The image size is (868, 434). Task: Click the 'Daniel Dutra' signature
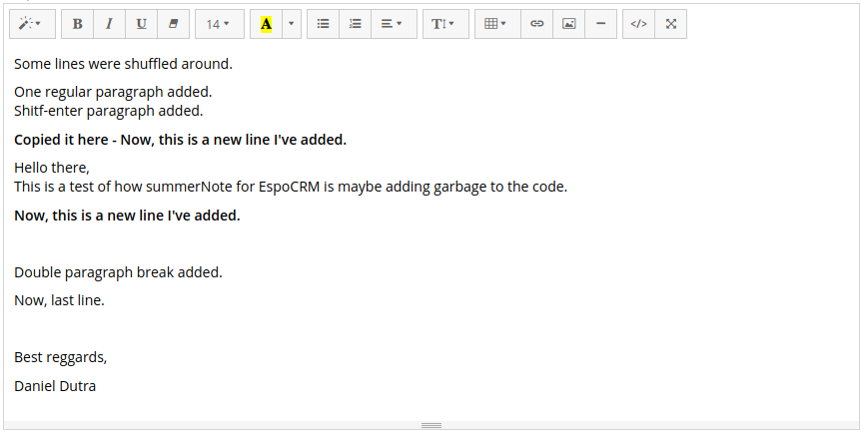[55, 386]
